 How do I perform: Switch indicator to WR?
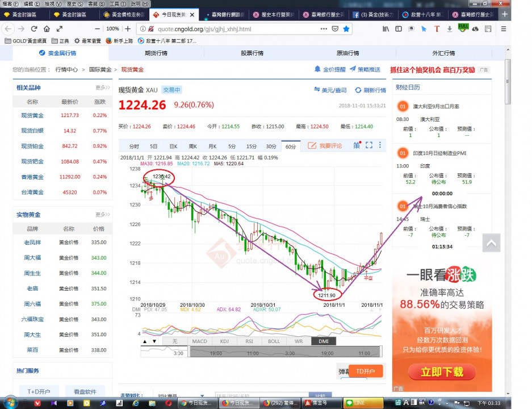tap(299, 341)
